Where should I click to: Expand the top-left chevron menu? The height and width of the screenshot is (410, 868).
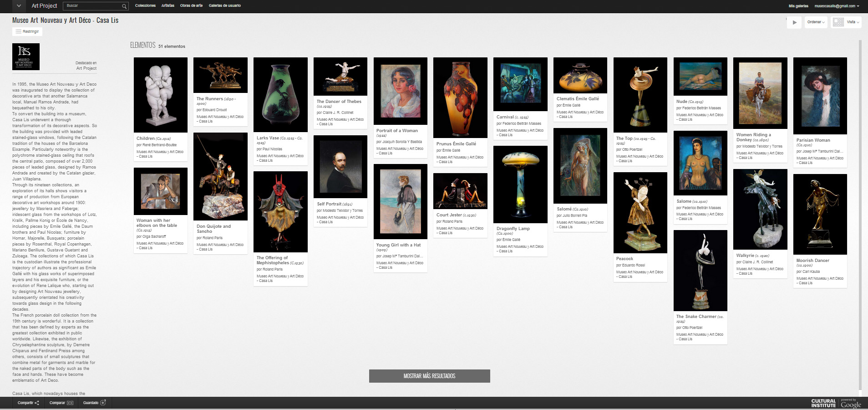tap(19, 6)
